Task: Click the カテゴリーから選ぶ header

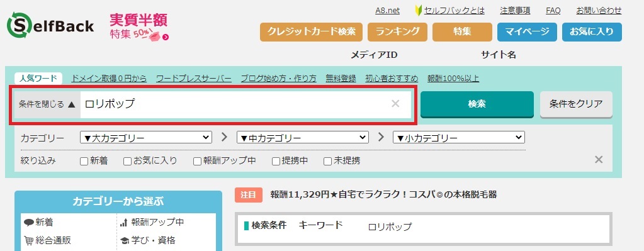Action: pos(118,201)
